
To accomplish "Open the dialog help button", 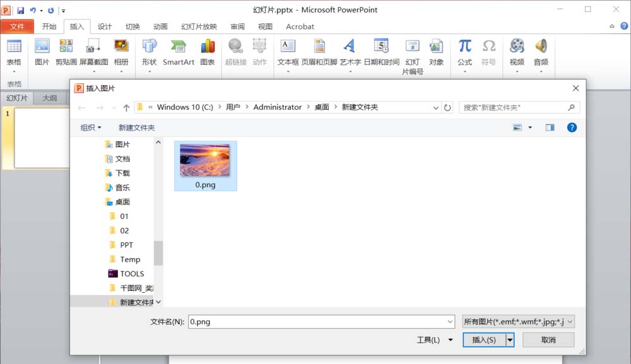I will point(572,127).
